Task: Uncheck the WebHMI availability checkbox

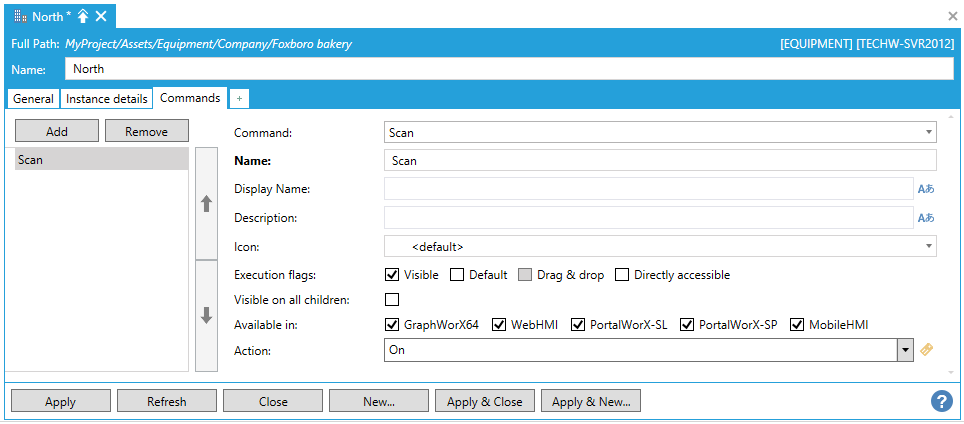Action: tap(499, 325)
